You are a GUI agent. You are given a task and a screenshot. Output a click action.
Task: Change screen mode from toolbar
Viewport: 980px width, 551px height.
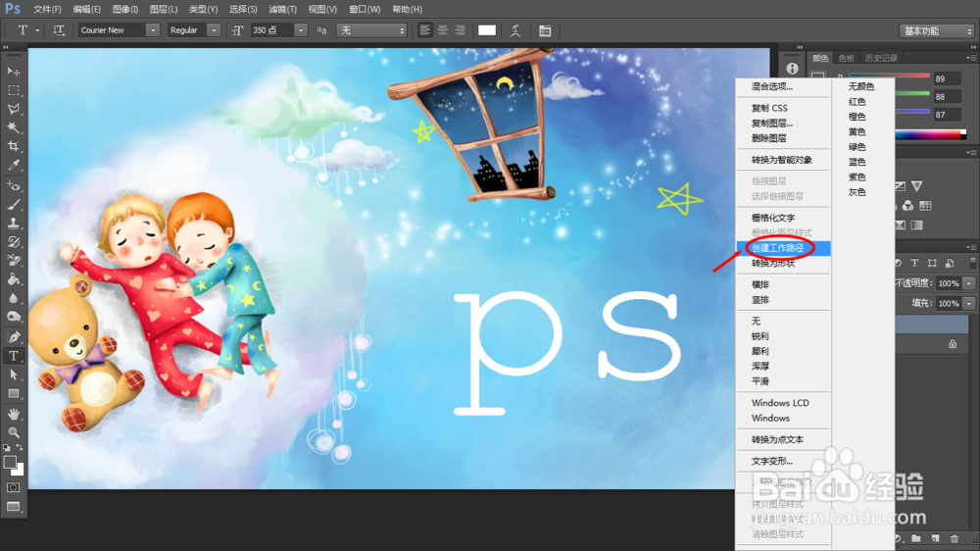pos(13,507)
